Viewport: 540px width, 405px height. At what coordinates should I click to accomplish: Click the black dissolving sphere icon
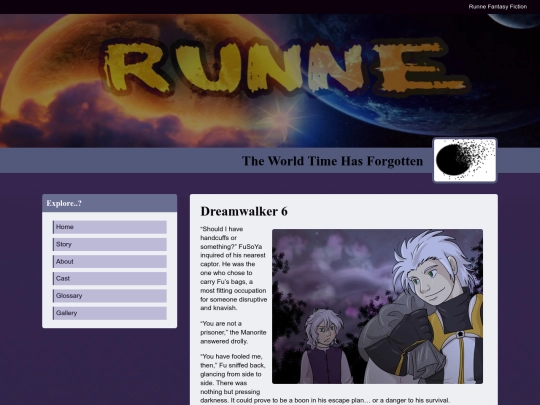pyautogui.click(x=465, y=160)
